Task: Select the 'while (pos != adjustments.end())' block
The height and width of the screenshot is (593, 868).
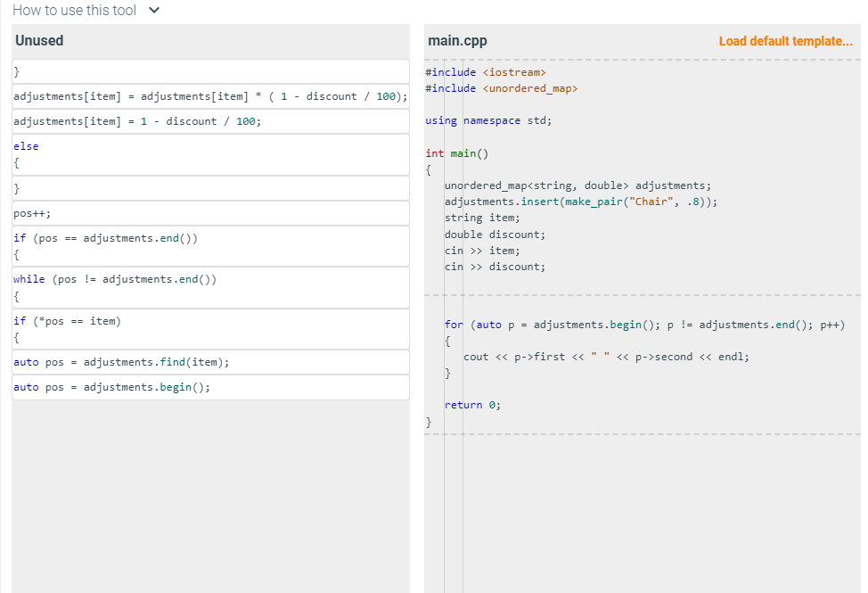Action: click(210, 286)
